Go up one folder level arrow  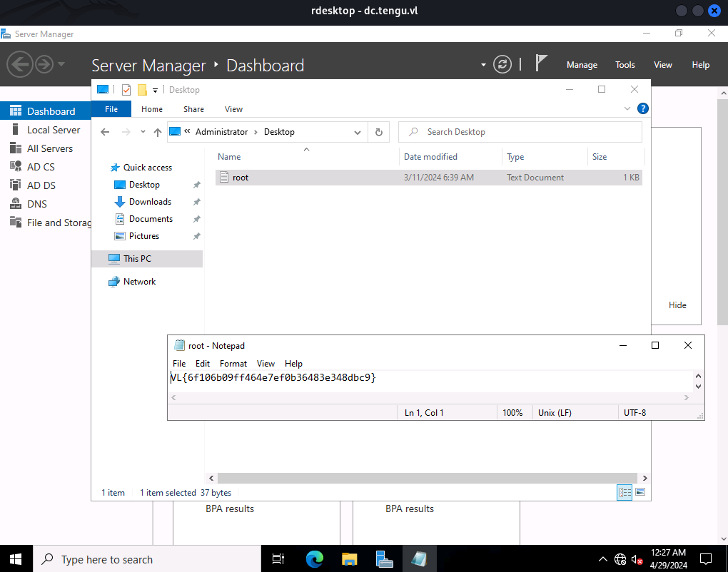click(x=158, y=132)
